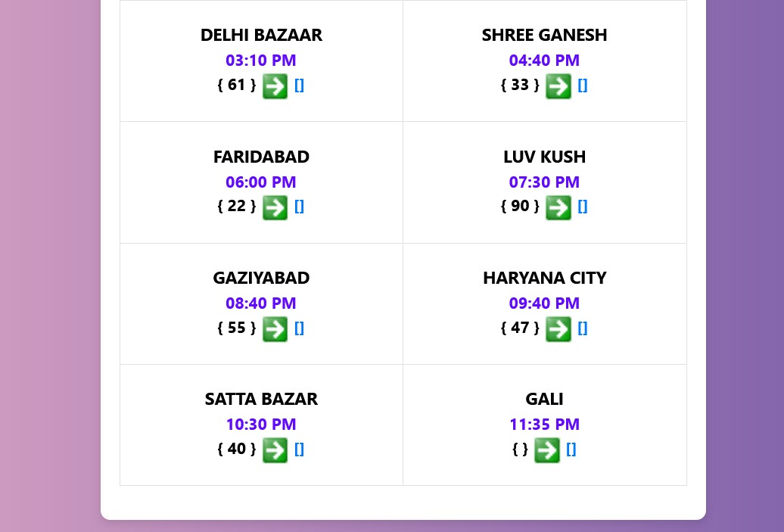This screenshot has height=532, width=784.
Task: Click the HARYANA CITY market title
Action: click(544, 278)
